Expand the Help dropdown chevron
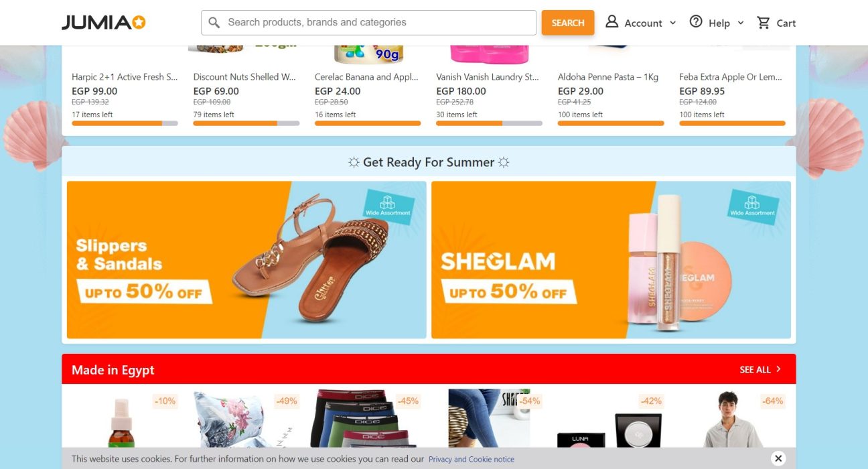 (740, 23)
